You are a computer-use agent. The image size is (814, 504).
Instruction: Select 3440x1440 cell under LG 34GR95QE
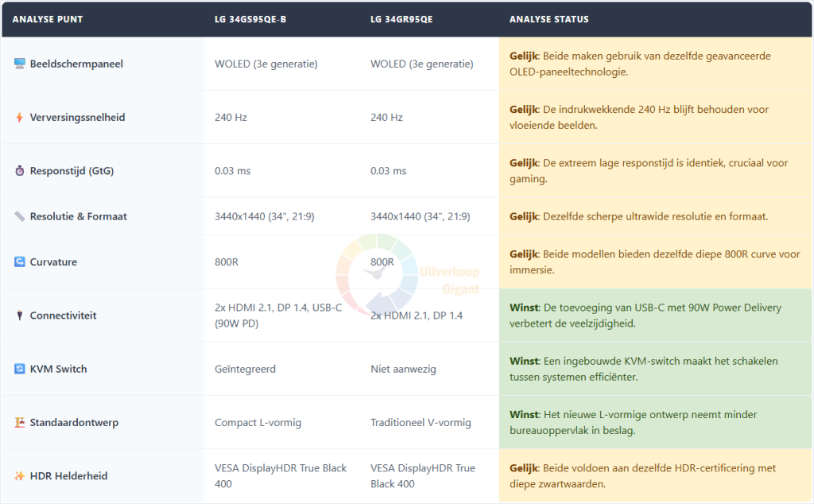click(421, 216)
